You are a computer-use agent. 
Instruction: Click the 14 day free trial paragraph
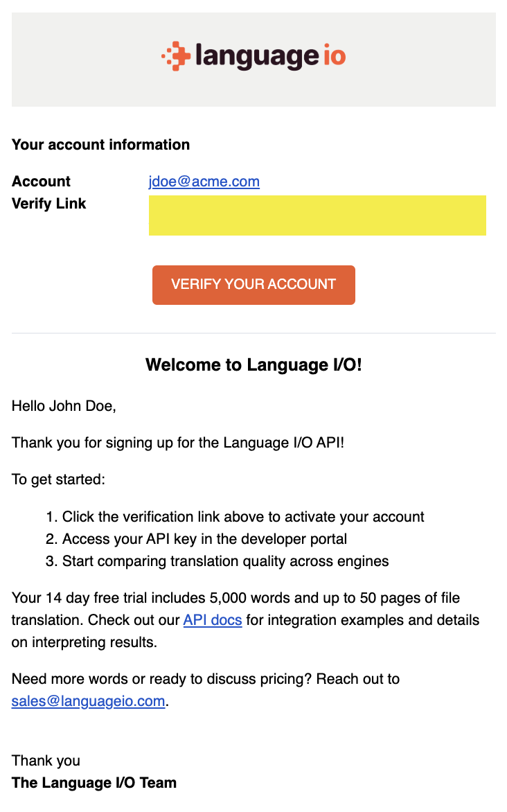(245, 620)
